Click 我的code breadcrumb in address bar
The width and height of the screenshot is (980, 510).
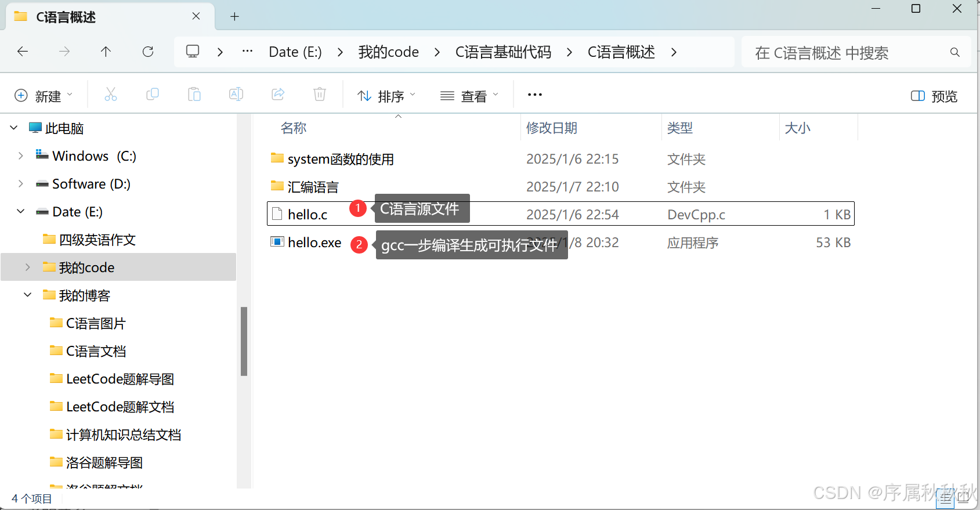point(389,52)
